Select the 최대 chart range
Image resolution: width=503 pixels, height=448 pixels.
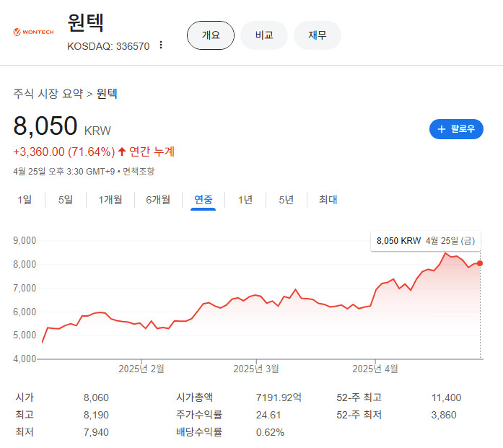click(328, 200)
